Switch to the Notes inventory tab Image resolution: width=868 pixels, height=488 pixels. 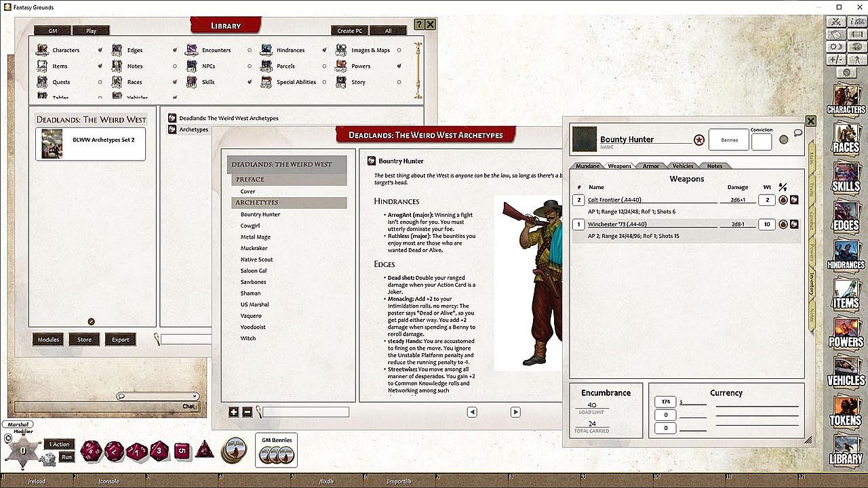click(x=715, y=166)
